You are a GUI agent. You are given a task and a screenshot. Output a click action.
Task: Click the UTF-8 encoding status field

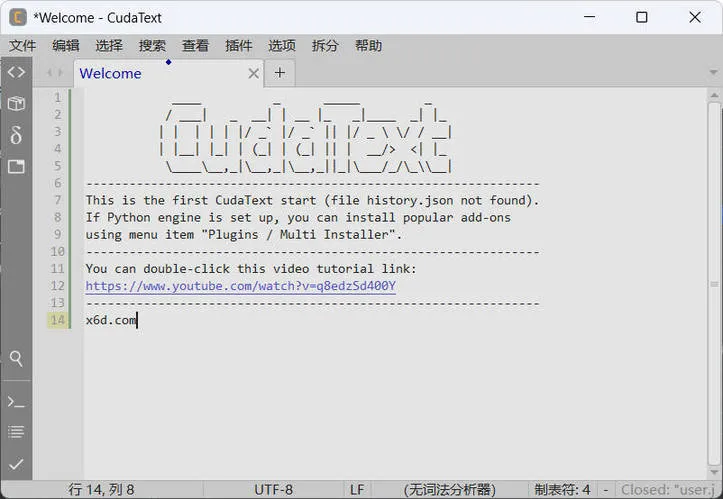(x=273, y=489)
